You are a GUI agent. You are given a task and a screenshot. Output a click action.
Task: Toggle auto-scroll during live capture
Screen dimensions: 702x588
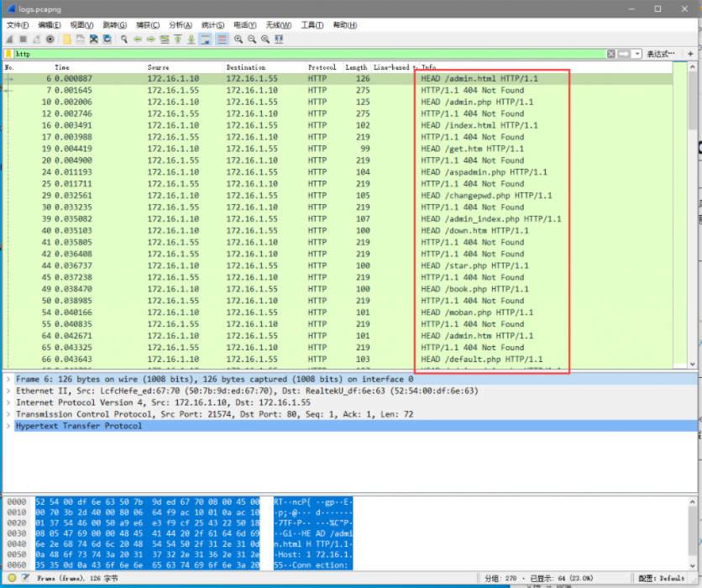point(206,39)
